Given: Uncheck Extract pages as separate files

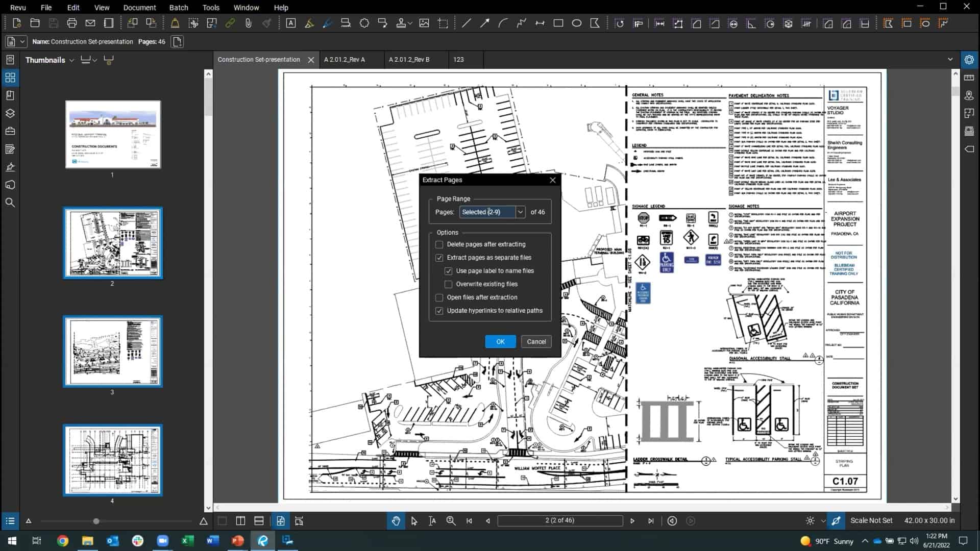Looking at the screenshot, I should (439, 258).
